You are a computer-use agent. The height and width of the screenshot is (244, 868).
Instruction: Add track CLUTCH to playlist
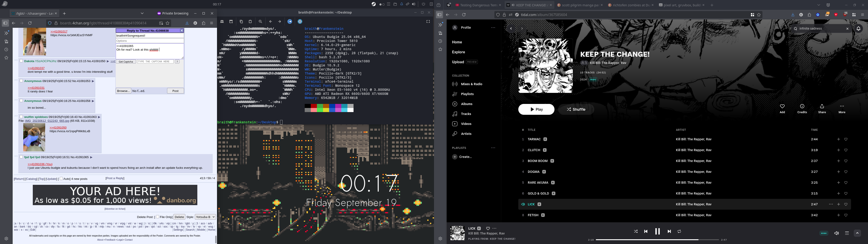click(838, 150)
